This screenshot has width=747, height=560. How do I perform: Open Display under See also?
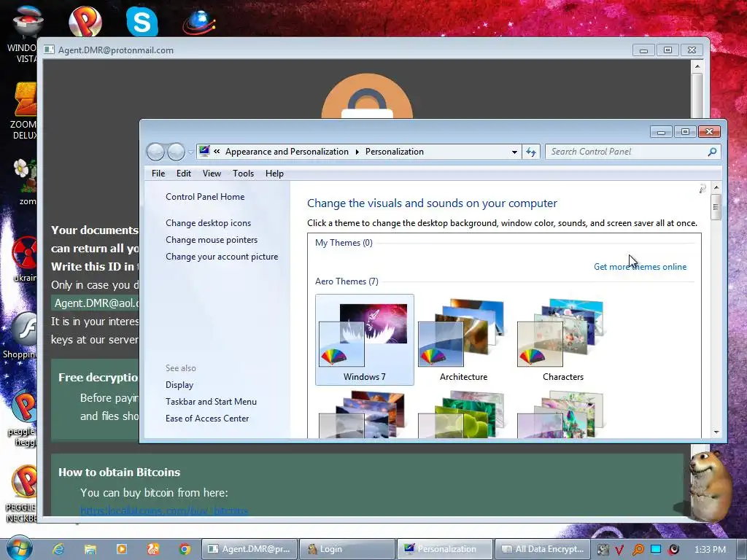click(x=179, y=385)
